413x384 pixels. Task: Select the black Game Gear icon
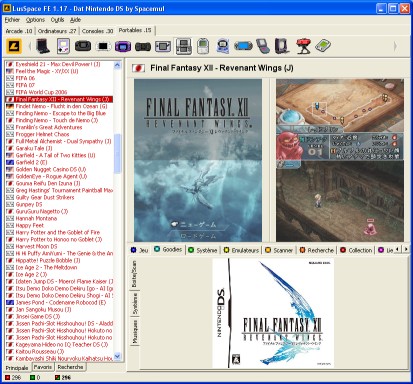pyautogui.click(x=83, y=46)
